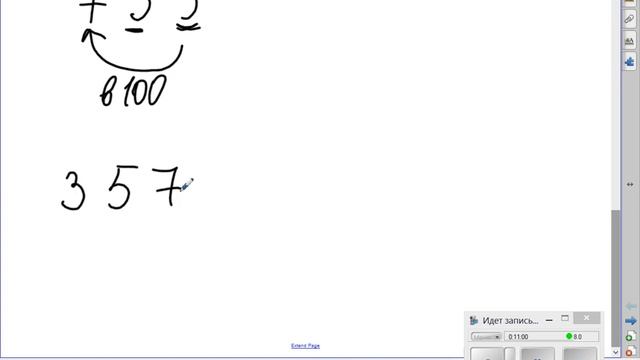Click the vertical scrollbar thumb
The image size is (640, 360).
616,278
